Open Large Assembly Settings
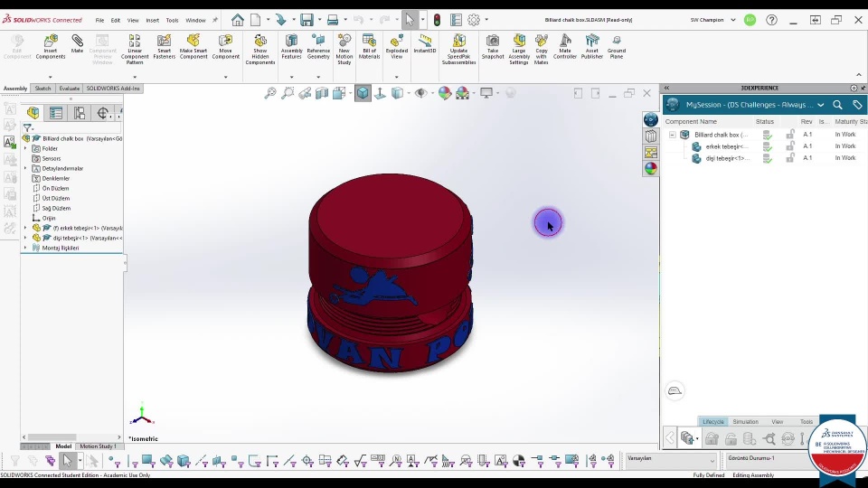The width and height of the screenshot is (868, 488). pos(519,49)
